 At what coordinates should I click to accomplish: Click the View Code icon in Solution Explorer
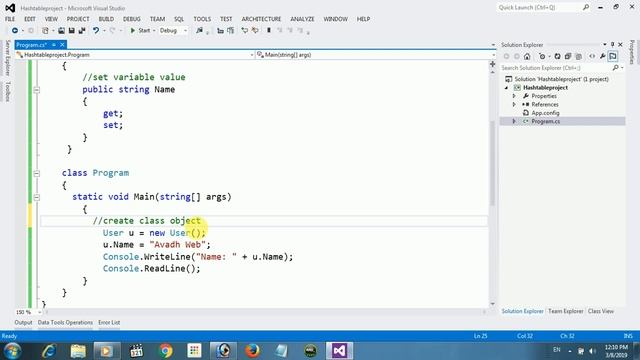(x=592, y=56)
